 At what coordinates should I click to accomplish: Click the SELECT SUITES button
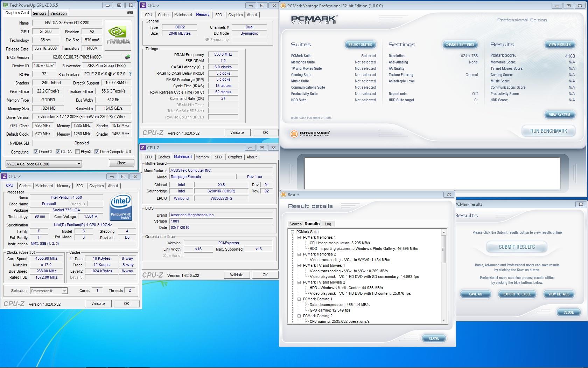360,45
